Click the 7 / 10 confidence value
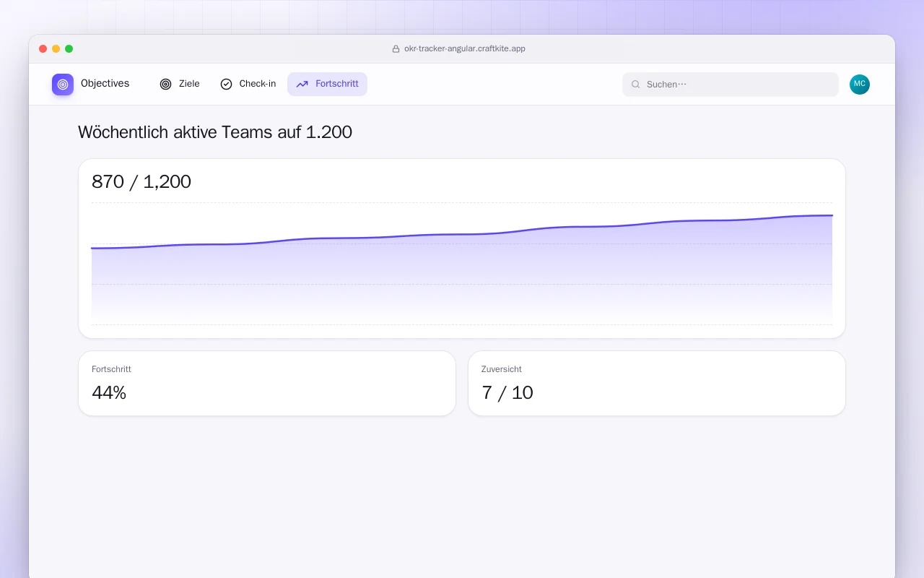The image size is (924, 578). 507,392
